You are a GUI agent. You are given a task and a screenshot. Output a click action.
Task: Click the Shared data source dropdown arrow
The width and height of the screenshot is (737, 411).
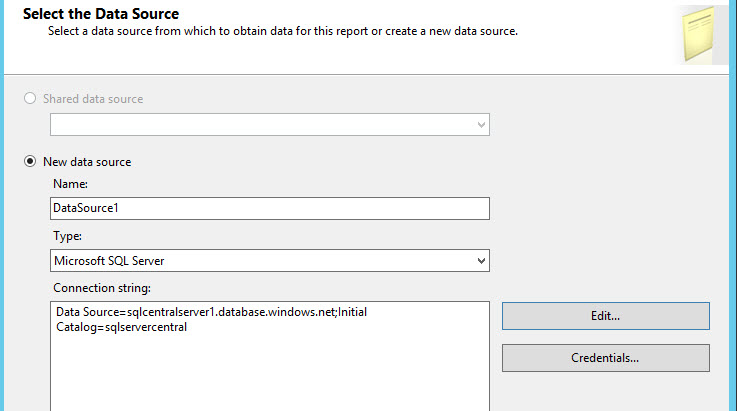coord(481,125)
